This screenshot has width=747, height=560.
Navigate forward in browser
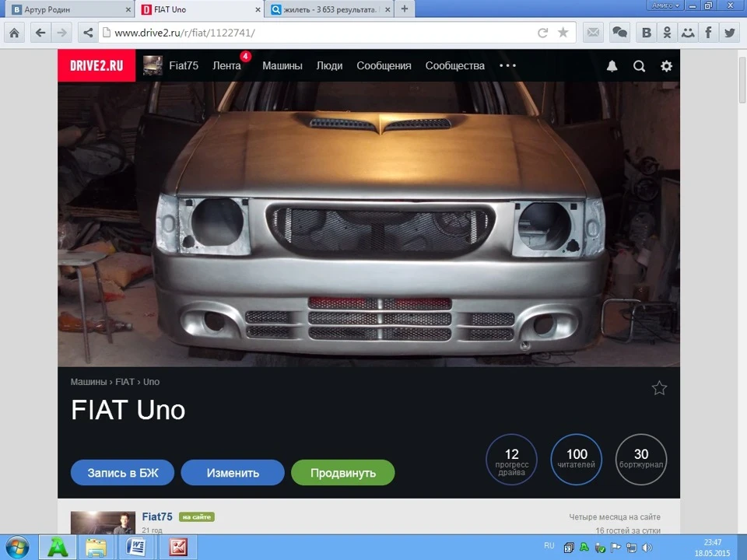coord(62,33)
